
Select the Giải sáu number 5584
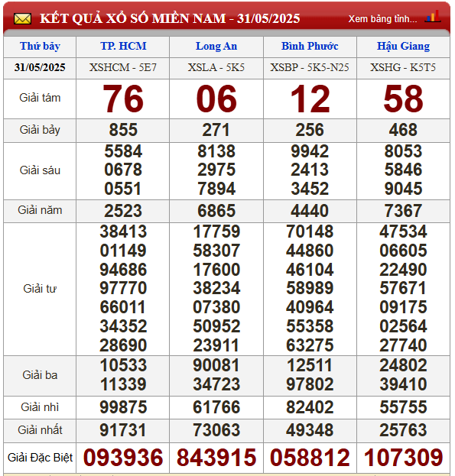pyautogui.click(x=123, y=151)
